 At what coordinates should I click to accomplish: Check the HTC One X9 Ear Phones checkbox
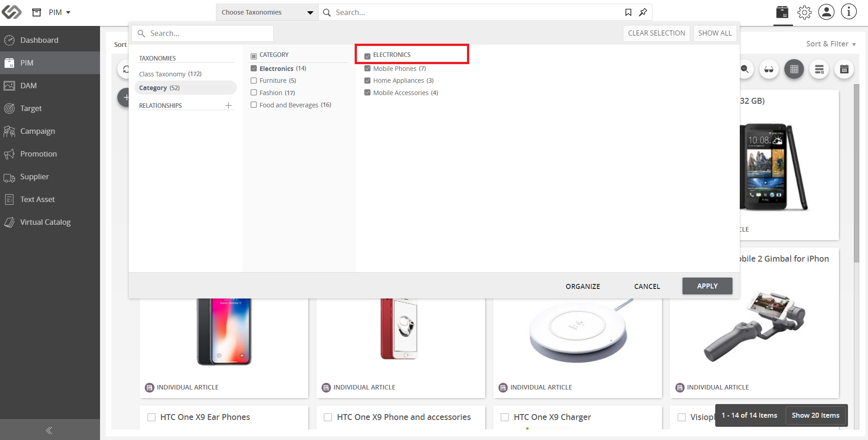[151, 417]
